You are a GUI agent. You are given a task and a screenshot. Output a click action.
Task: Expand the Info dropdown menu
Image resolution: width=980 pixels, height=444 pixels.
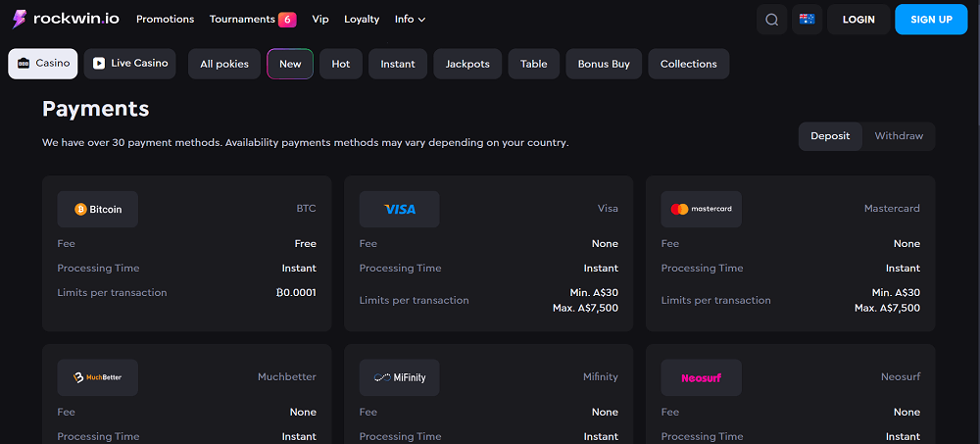[x=410, y=20]
